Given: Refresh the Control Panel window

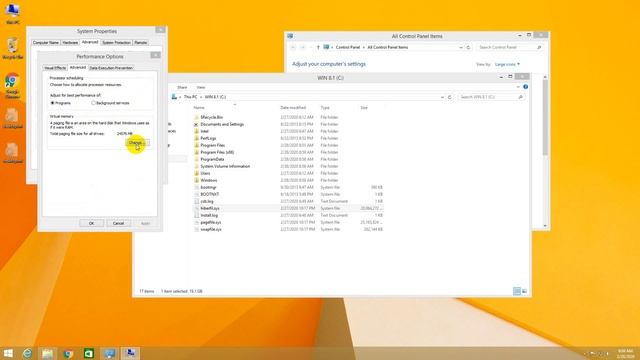Looking at the screenshot, I should click(x=468, y=47).
